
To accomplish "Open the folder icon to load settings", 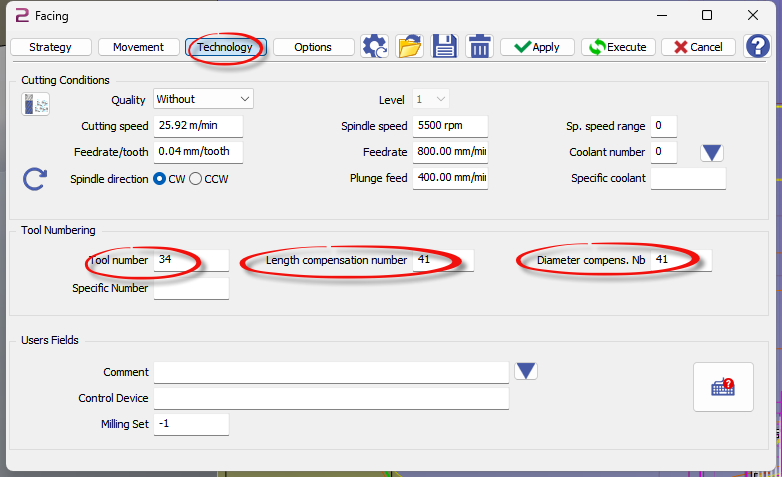I will click(409, 46).
